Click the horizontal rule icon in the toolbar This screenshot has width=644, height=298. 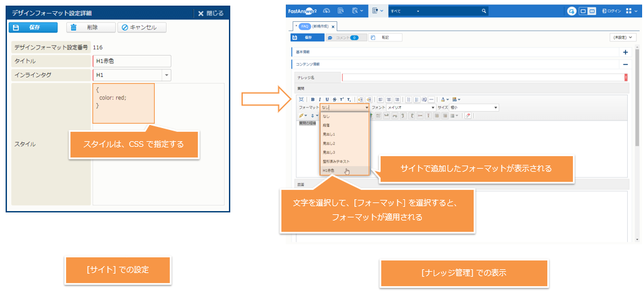coord(432,99)
